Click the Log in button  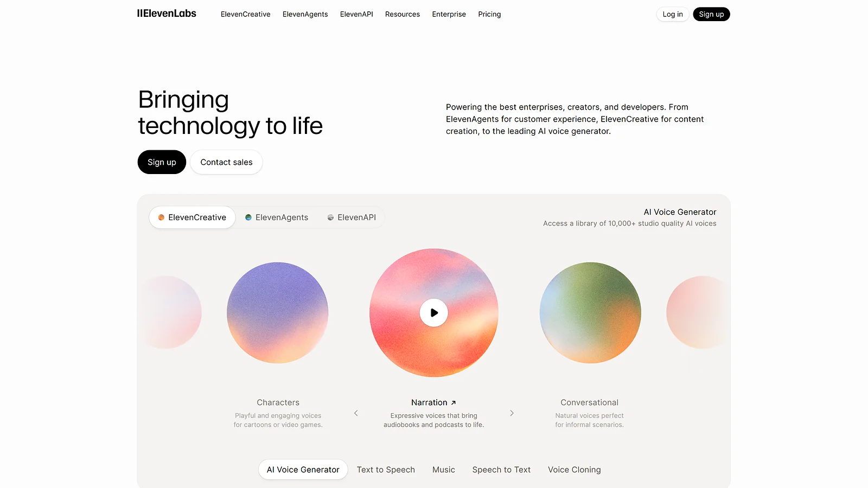click(x=673, y=14)
